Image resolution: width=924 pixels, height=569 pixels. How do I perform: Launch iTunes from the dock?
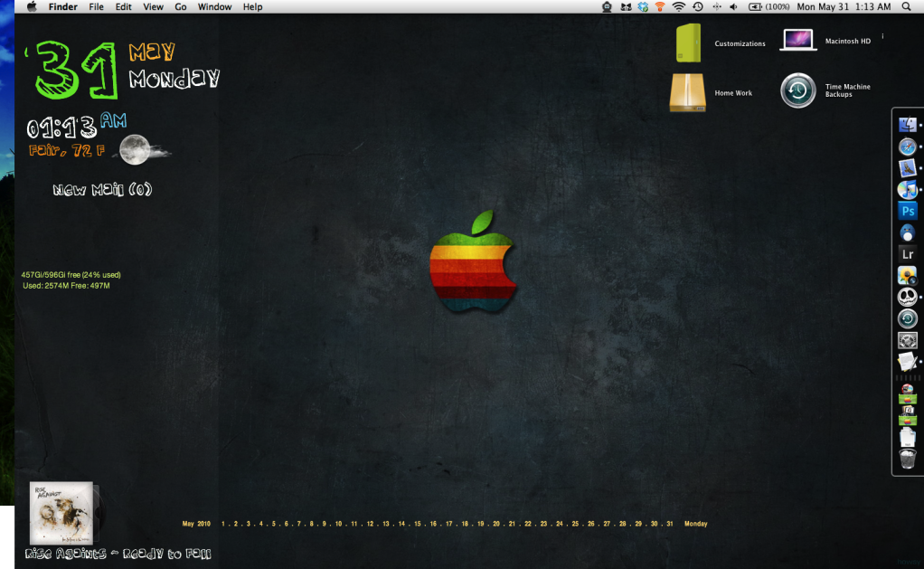coord(908,189)
